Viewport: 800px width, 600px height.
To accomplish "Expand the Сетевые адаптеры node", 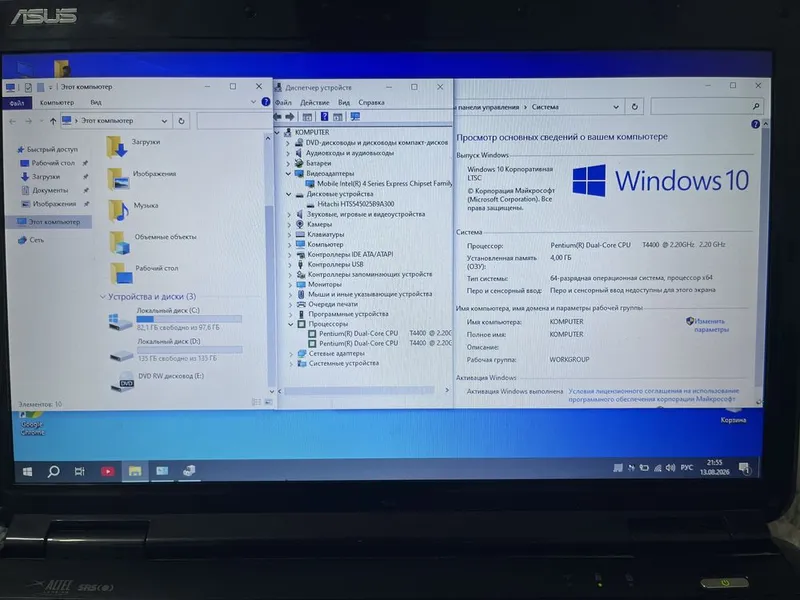I will pos(291,354).
